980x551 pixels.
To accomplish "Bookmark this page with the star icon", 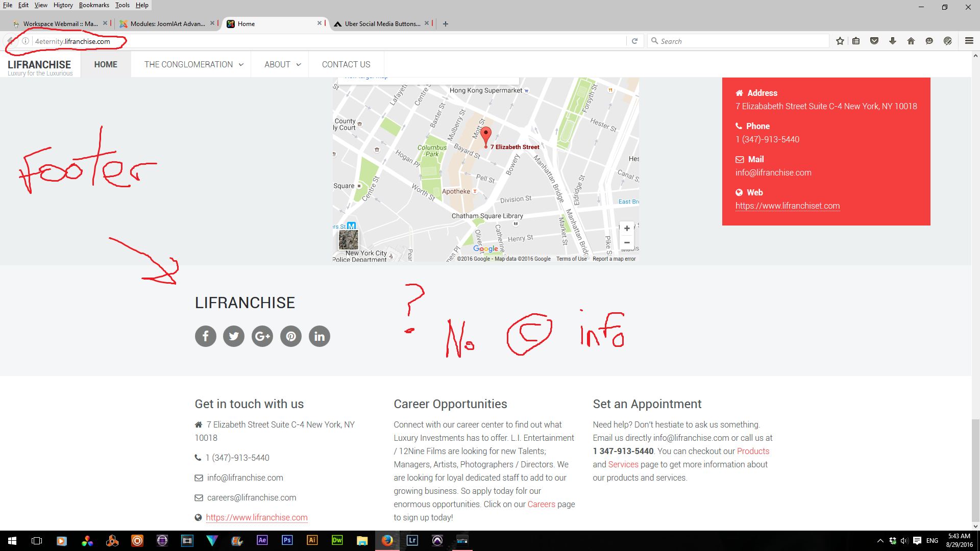I will [x=840, y=41].
